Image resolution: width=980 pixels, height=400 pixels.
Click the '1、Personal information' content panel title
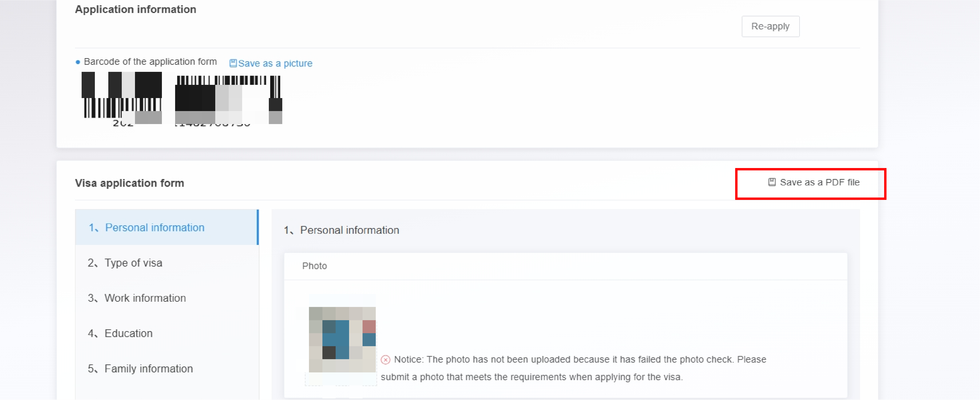click(x=341, y=230)
